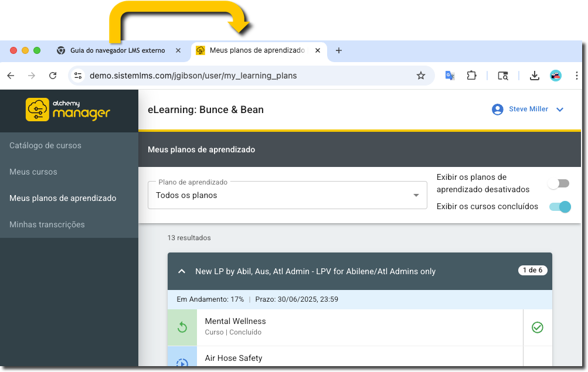The image size is (588, 372).
Task: Open the browser downloads icon
Action: tap(534, 76)
